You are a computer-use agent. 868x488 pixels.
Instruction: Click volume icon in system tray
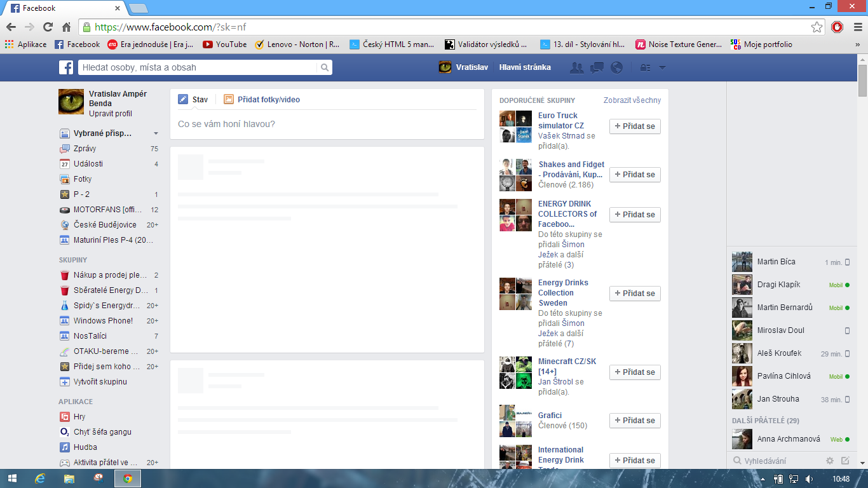809,479
